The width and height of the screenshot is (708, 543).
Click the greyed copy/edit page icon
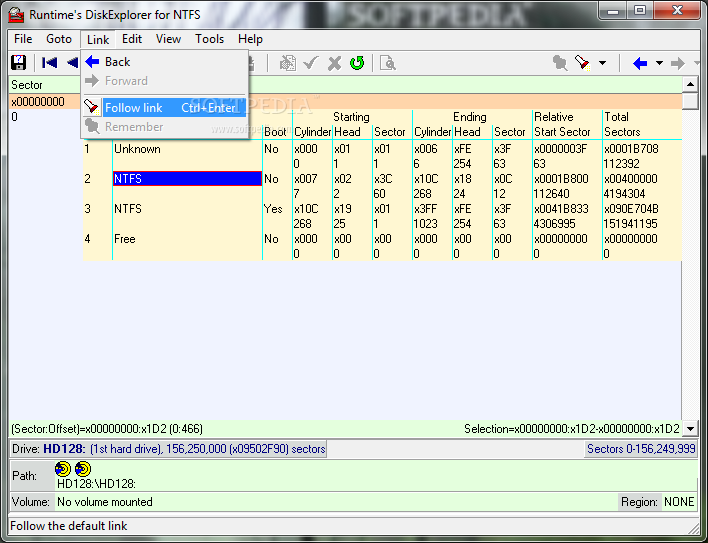288,63
